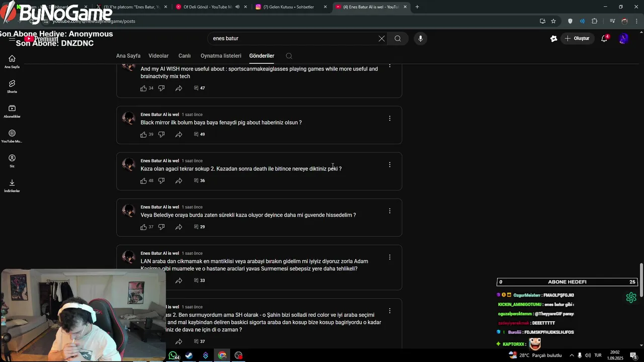
Task: Bookmark this page with the star icon
Action: (x=553, y=21)
